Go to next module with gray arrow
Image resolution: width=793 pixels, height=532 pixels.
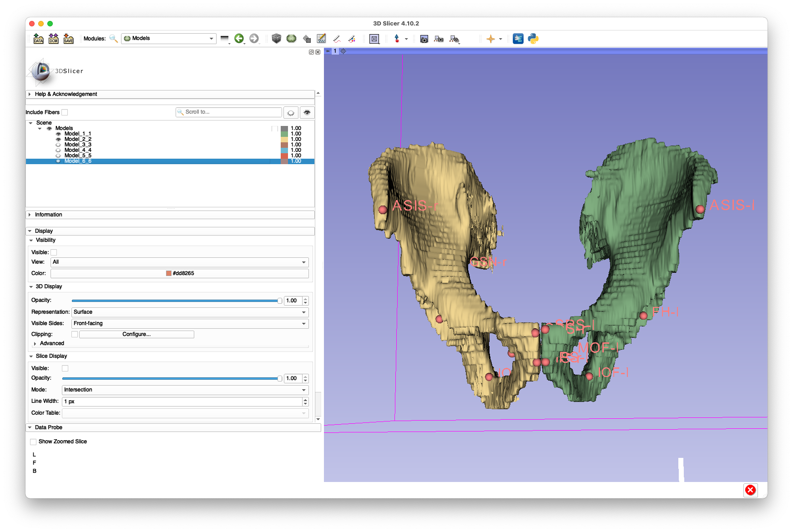(x=254, y=39)
